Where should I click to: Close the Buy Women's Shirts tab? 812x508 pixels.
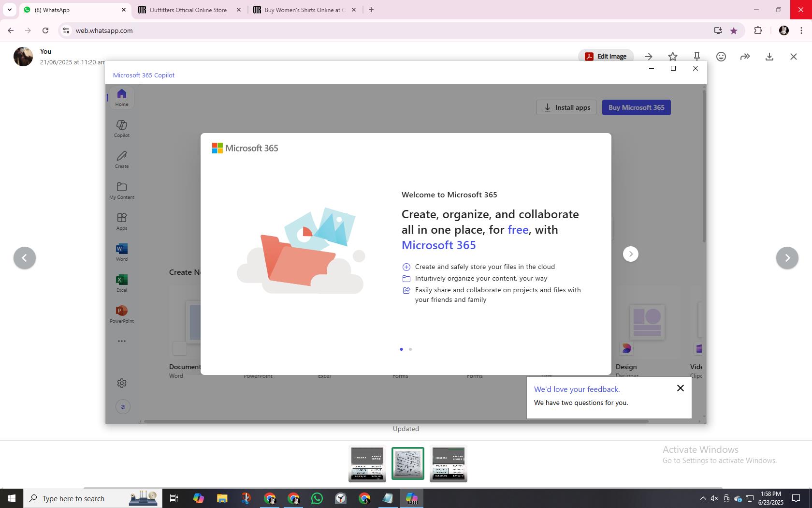354,10
